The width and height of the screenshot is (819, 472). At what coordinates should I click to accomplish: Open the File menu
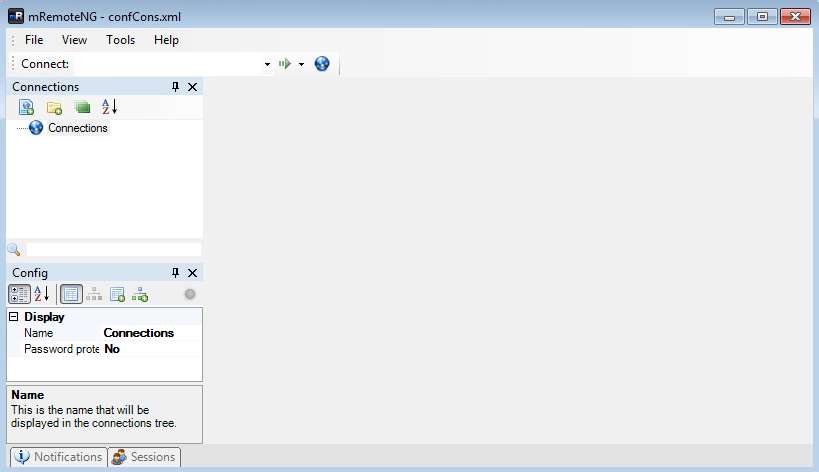pyautogui.click(x=34, y=40)
